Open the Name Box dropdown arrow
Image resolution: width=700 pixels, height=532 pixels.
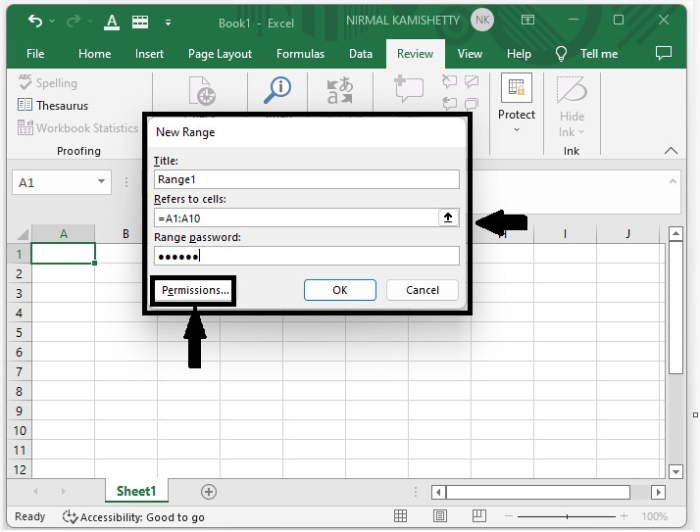[x=101, y=182]
